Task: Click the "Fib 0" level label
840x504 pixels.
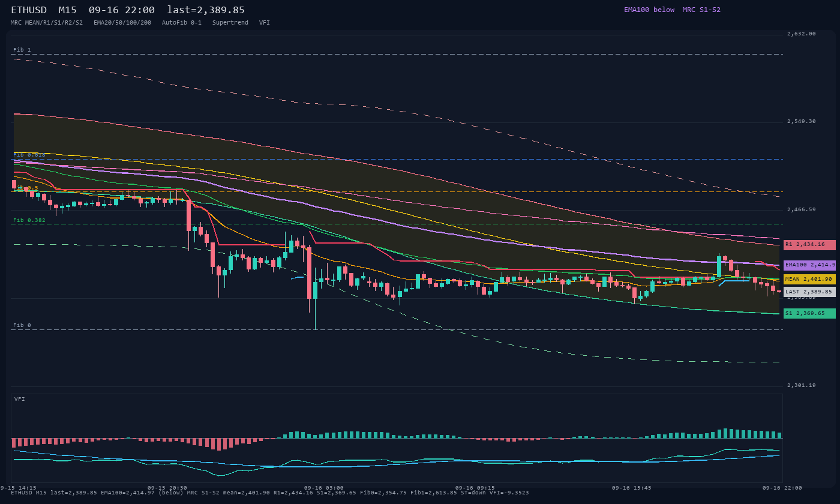Action: click(x=22, y=325)
